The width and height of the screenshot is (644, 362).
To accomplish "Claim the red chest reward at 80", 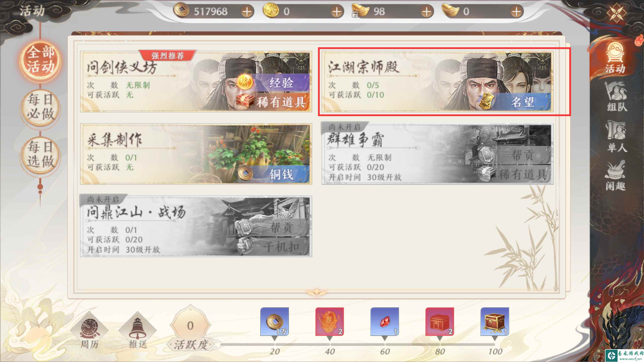I will 439,322.
